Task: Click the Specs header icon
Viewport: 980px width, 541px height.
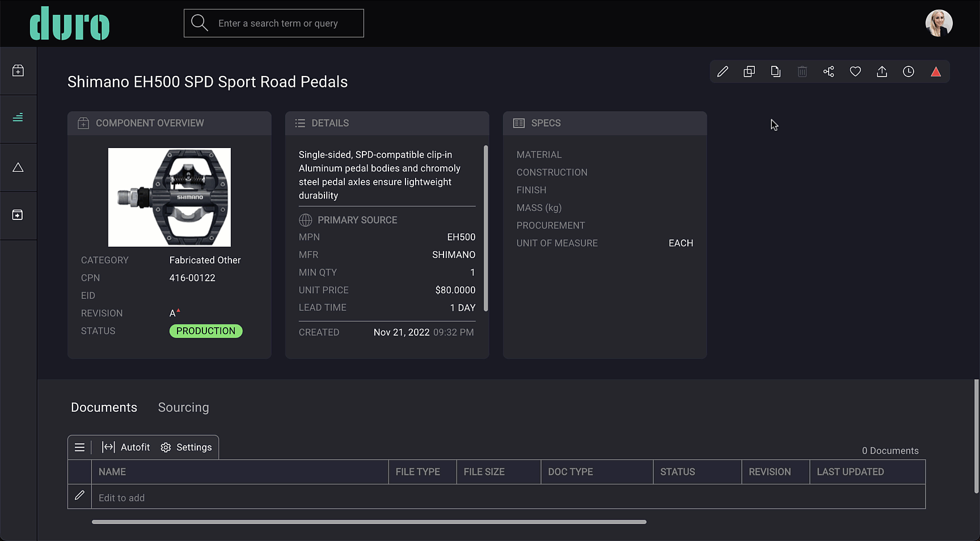Action: click(518, 123)
